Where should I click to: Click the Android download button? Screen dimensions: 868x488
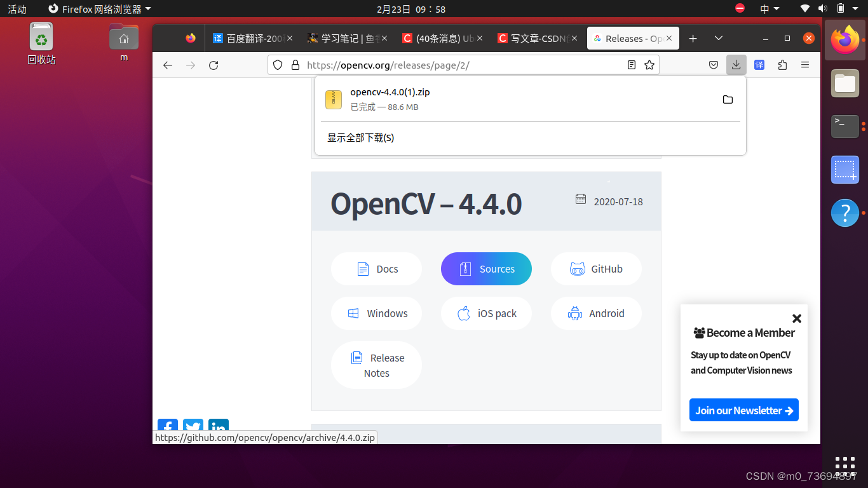(596, 313)
